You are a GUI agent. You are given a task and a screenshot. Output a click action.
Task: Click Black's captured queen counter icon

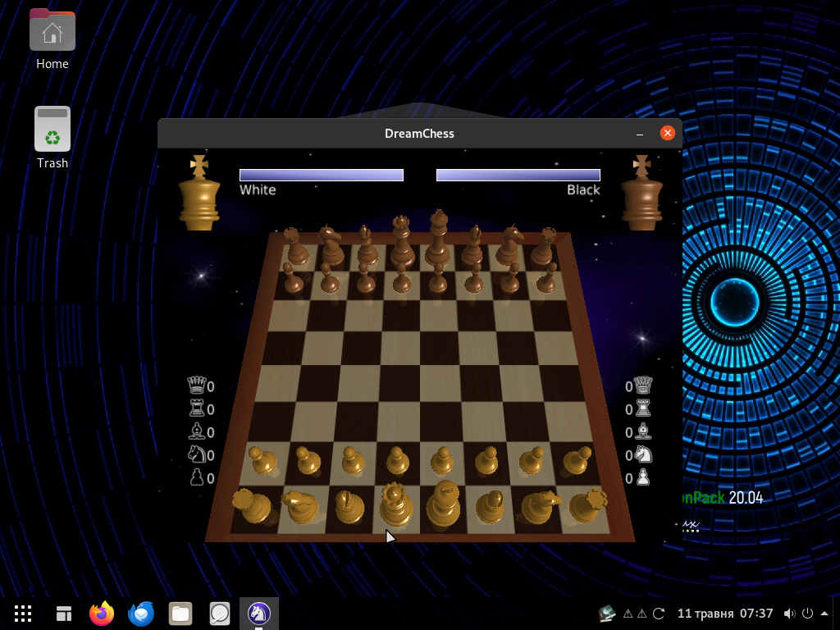click(643, 385)
